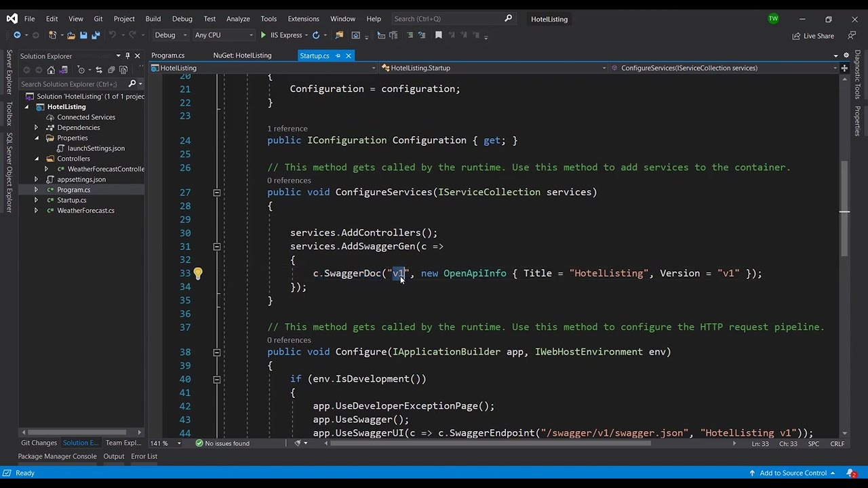The width and height of the screenshot is (868, 488).
Task: Click the browser refresh icon
Action: pos(316,35)
